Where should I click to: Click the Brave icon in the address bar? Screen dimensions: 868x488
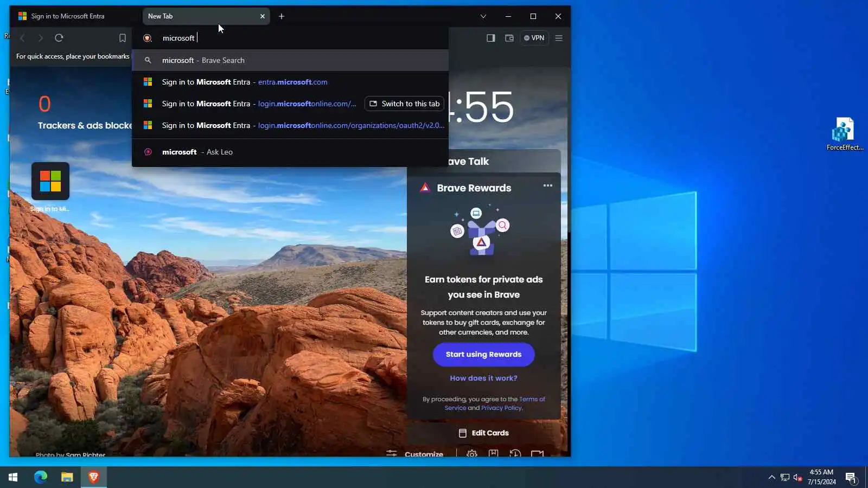click(x=147, y=38)
